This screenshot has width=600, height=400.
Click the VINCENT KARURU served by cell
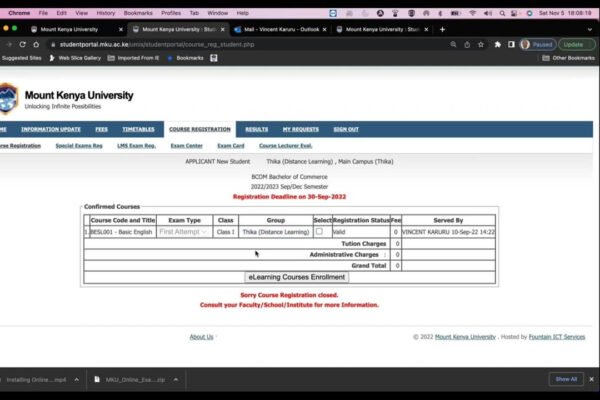[x=448, y=232]
